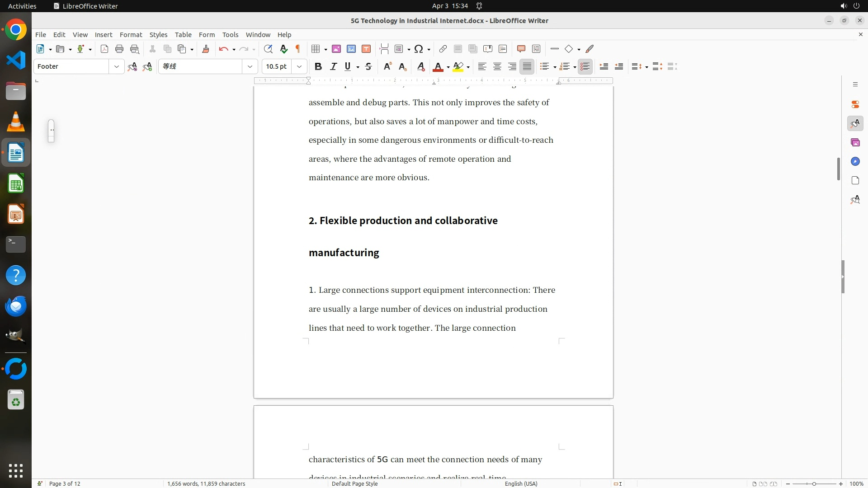This screenshot has height=488, width=868.
Task: Open the Navigator sidebar panel
Action: pos(855,161)
